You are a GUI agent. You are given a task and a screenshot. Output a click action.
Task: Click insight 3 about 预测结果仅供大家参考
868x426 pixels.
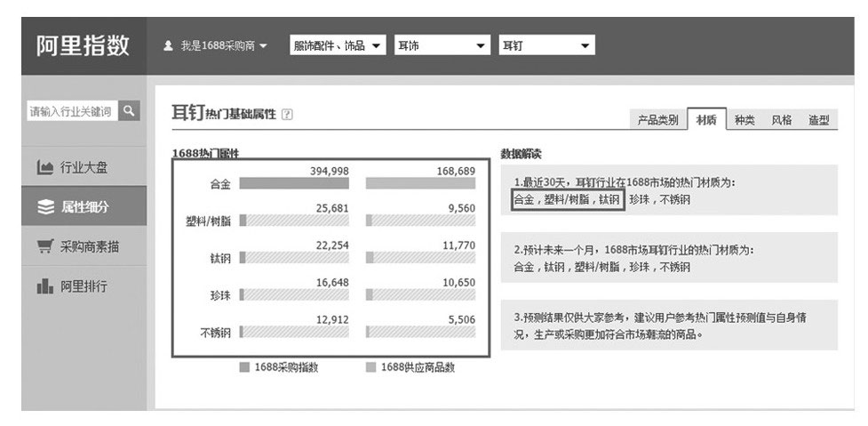click(669, 326)
